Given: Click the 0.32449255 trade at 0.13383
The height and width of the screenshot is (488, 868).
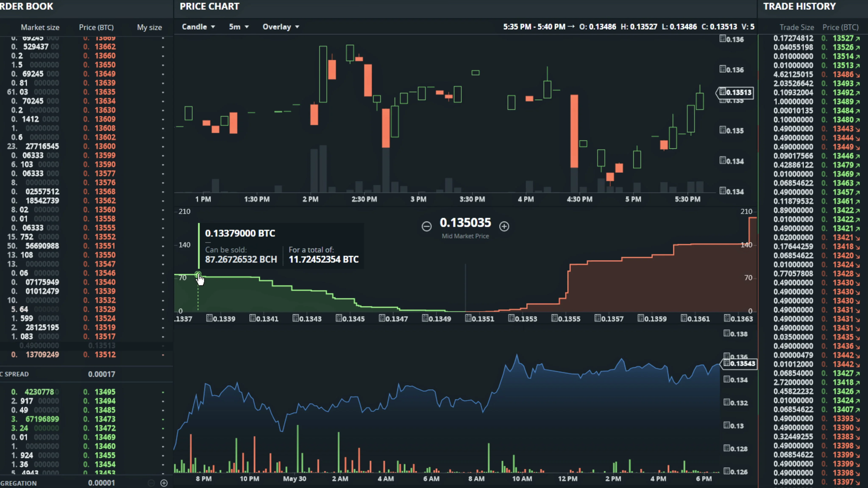Looking at the screenshot, I should point(813,437).
